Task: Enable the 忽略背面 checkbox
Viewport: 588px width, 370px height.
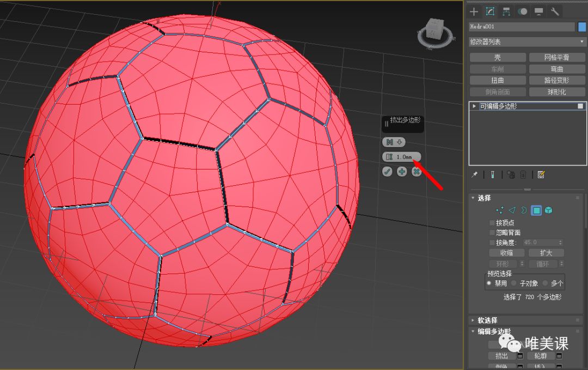Action: tap(492, 232)
